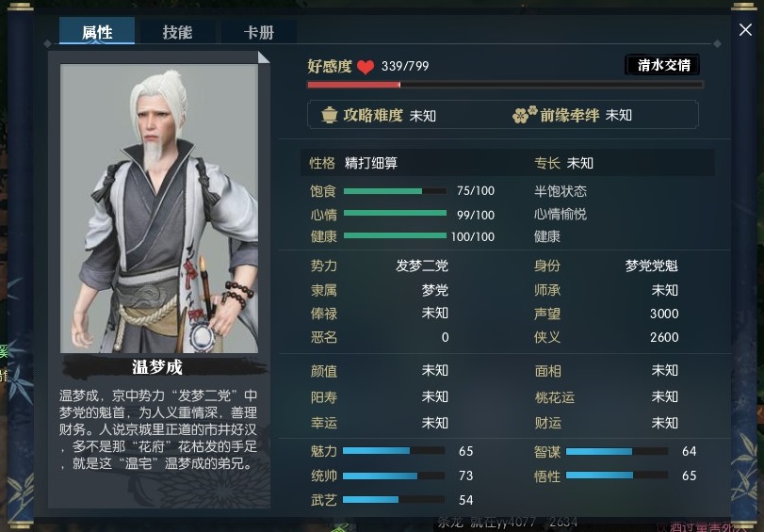The height and width of the screenshot is (532, 764).
Task: Click the 清水交情 relationship button
Action: coord(662,65)
